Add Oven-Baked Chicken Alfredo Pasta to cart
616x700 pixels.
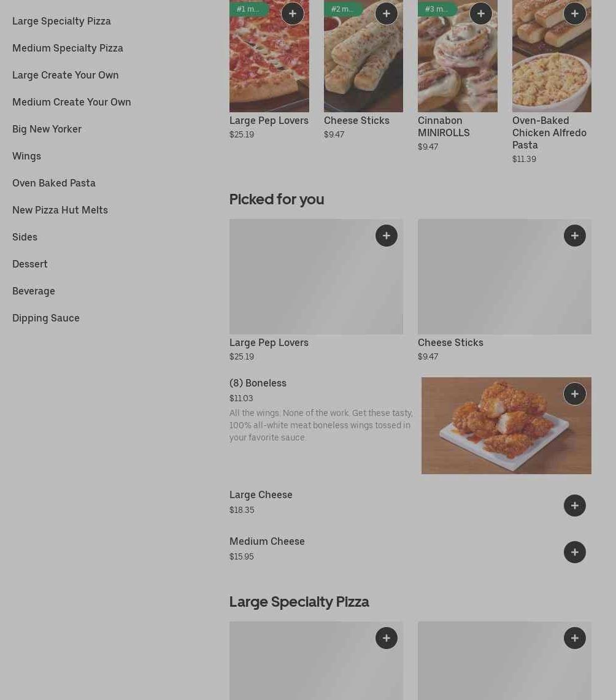[574, 13]
